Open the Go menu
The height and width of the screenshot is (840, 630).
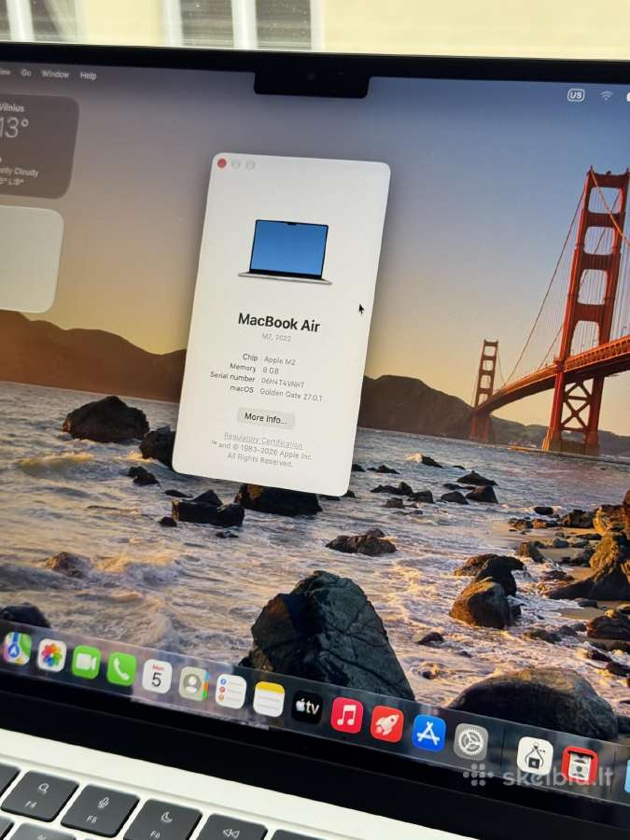[26, 72]
